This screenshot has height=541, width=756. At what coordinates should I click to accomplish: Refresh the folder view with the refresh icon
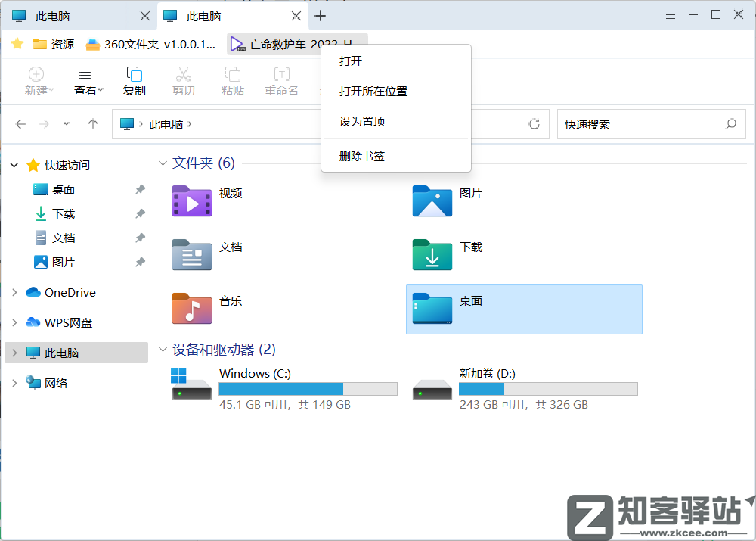pos(534,123)
